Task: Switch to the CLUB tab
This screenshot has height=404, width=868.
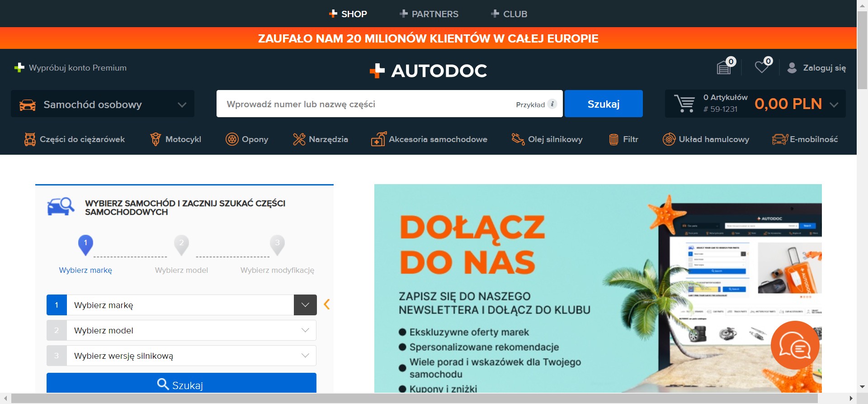Action: (x=509, y=14)
